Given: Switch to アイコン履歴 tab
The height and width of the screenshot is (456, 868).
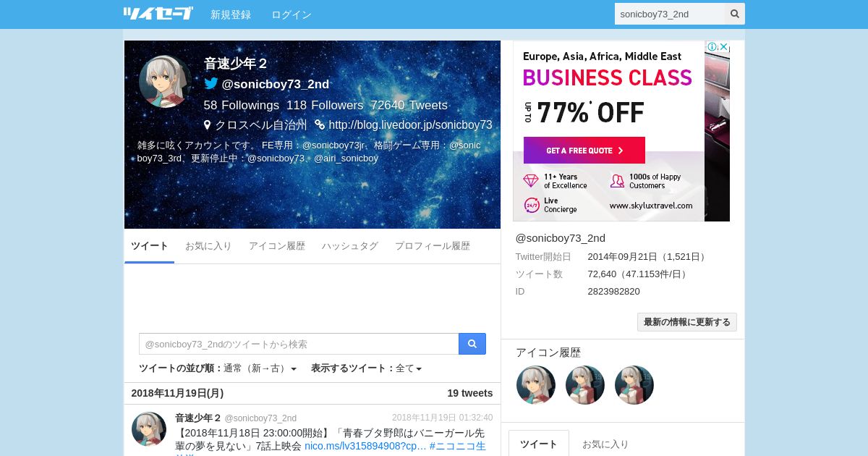Looking at the screenshot, I should click(x=277, y=246).
